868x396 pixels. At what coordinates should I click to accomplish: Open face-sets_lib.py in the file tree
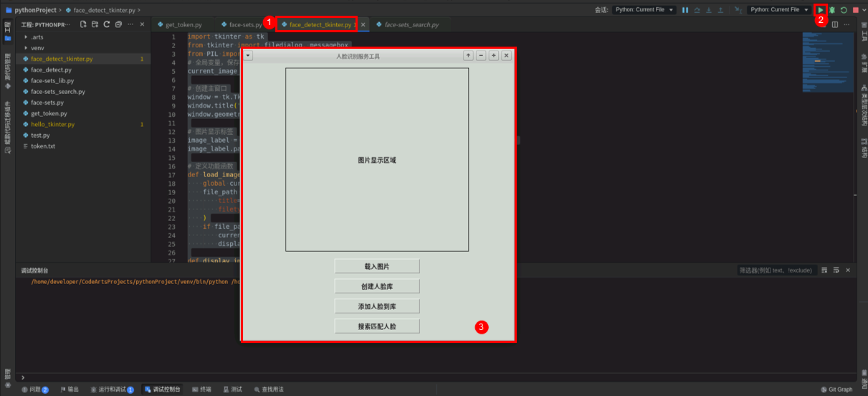click(83, 81)
